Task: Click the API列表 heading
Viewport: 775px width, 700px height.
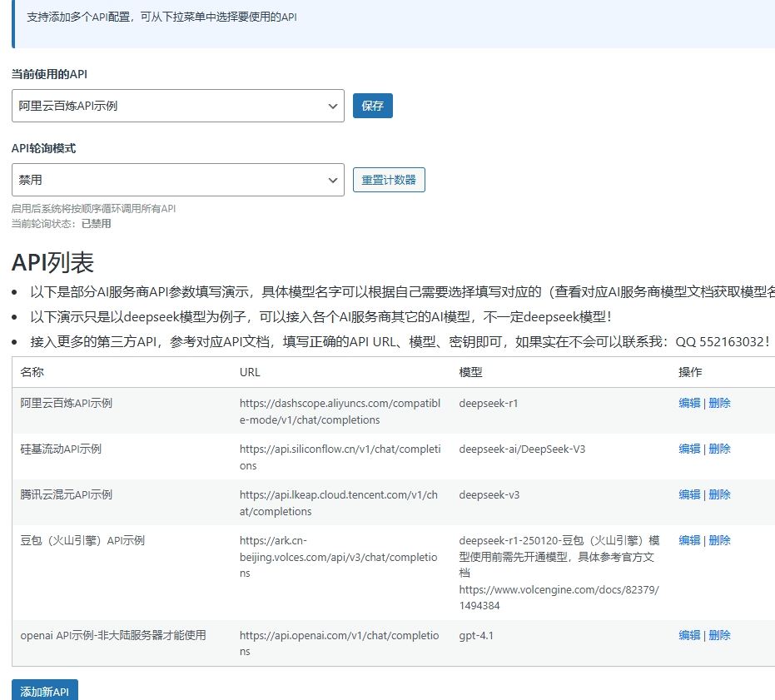Action: tap(53, 262)
